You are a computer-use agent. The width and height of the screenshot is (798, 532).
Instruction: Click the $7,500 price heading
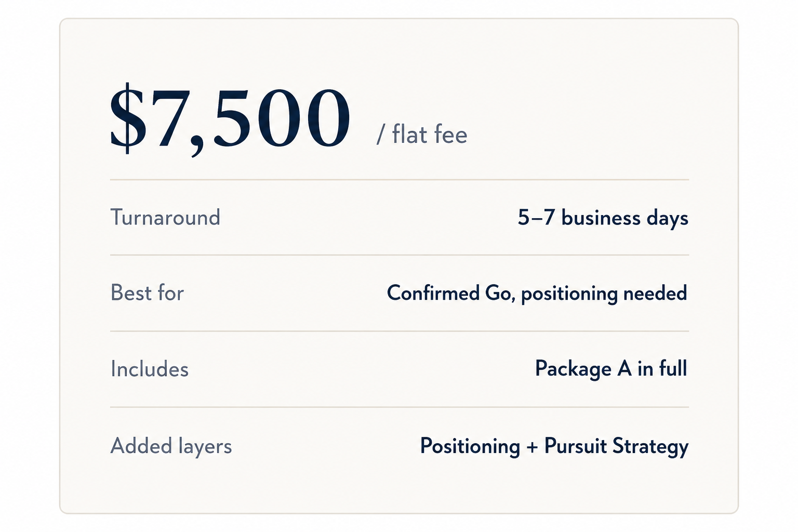(230, 119)
